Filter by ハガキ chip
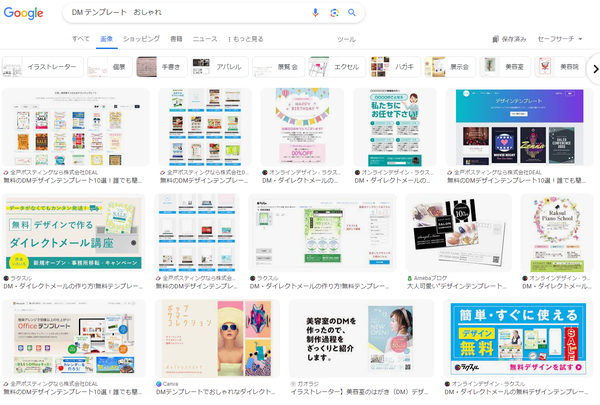Screen dimensions: 600x405 coord(395,67)
